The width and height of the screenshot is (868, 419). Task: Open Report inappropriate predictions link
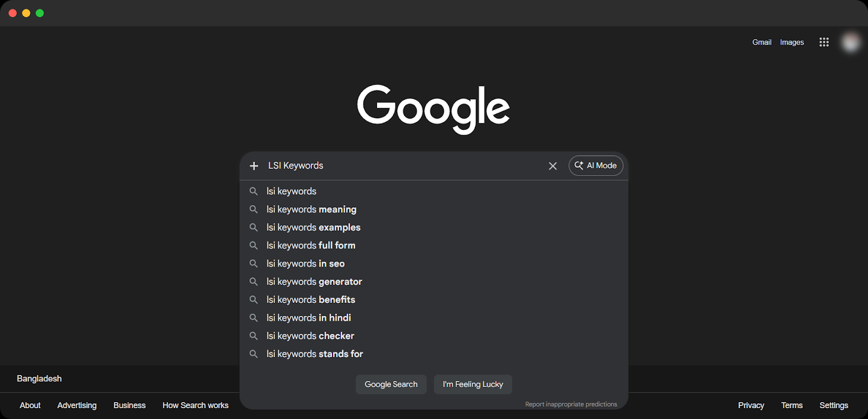click(x=571, y=404)
